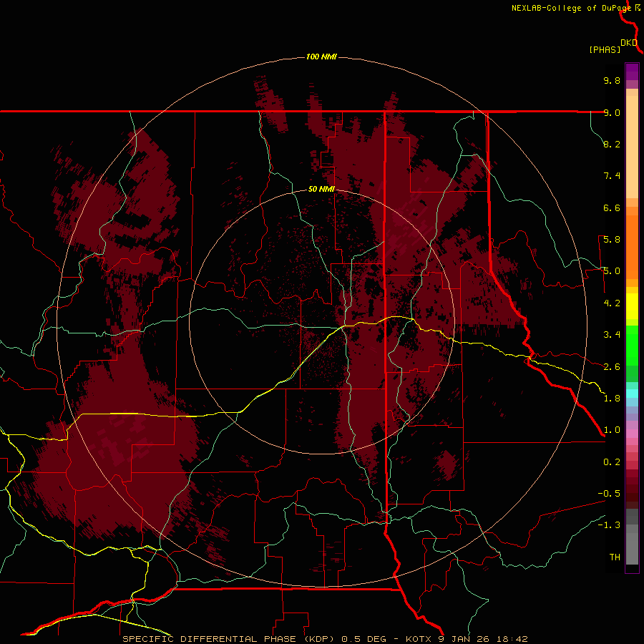Click the TH label on the legend
Viewport: 644px width, 644px height.
point(615,557)
